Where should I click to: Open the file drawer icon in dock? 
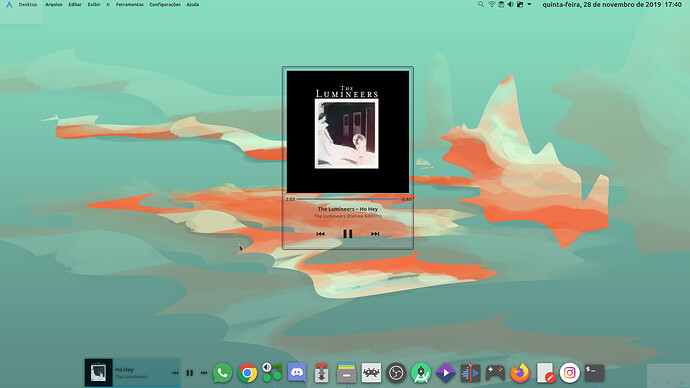[346, 373]
